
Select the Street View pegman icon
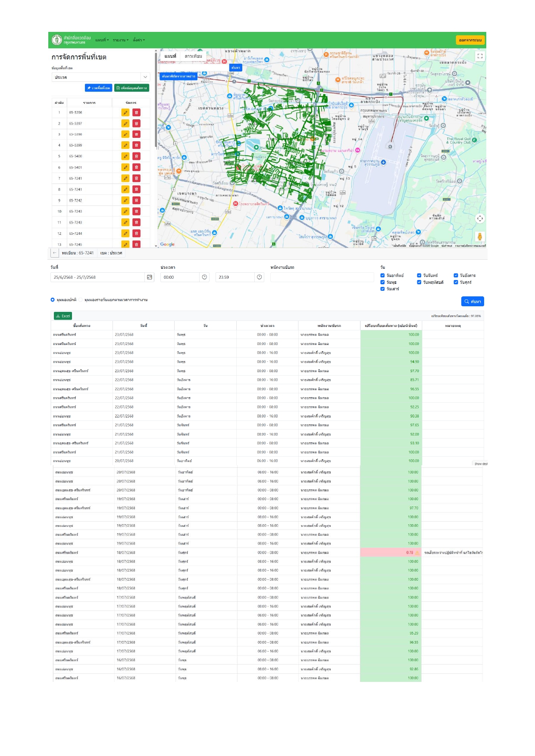tap(480, 236)
